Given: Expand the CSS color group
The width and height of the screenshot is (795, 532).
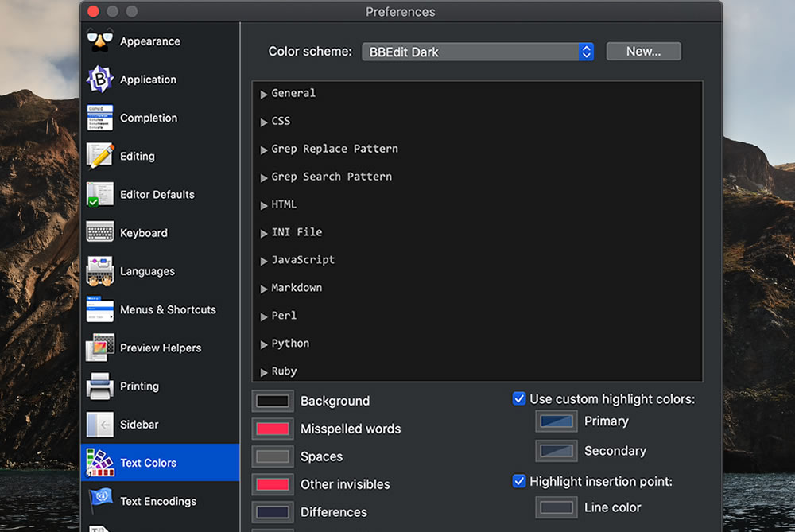Looking at the screenshot, I should pyautogui.click(x=264, y=122).
